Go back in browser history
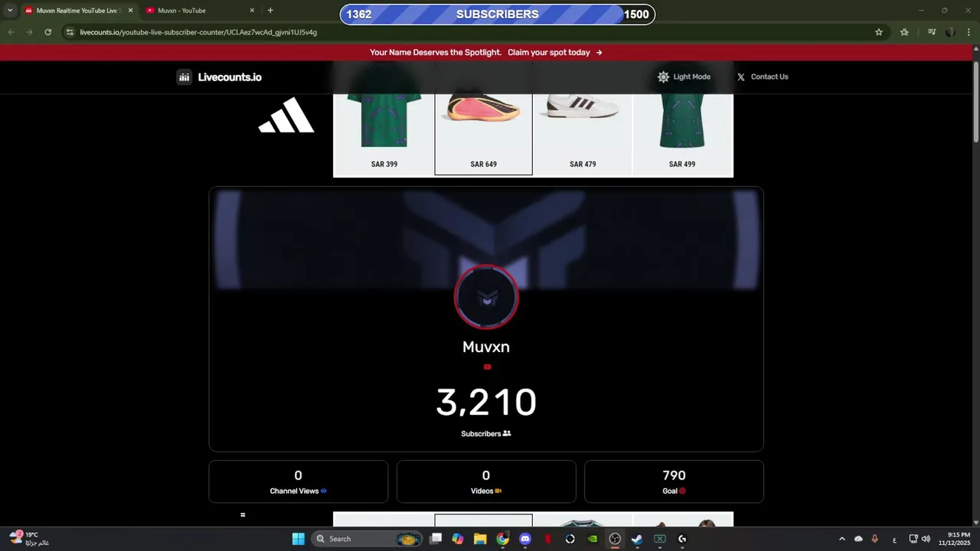This screenshot has width=980, height=551. 11,32
